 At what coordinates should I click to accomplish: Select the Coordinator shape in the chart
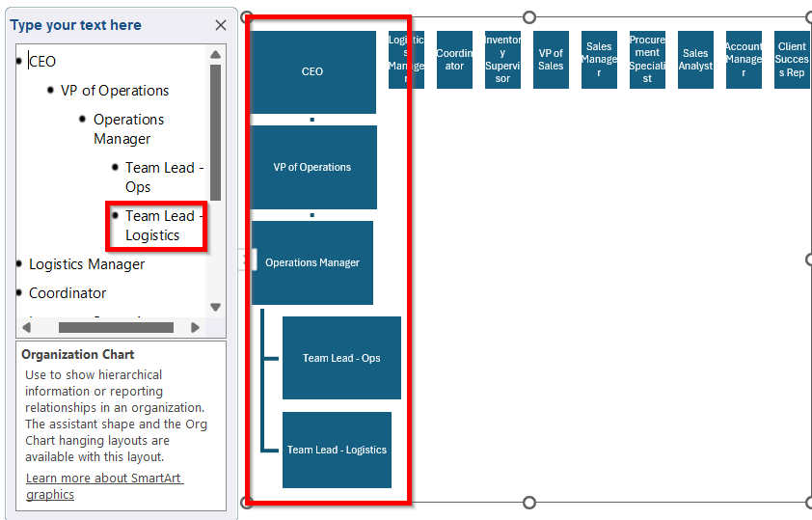pos(454,60)
